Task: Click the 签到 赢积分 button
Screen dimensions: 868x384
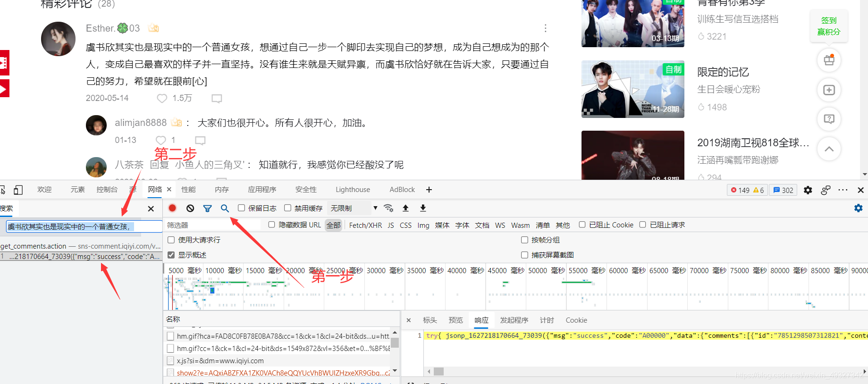Action: pos(829,26)
